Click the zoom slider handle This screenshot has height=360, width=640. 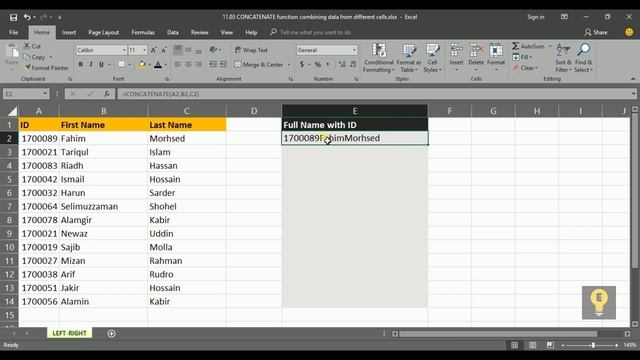coord(593,345)
